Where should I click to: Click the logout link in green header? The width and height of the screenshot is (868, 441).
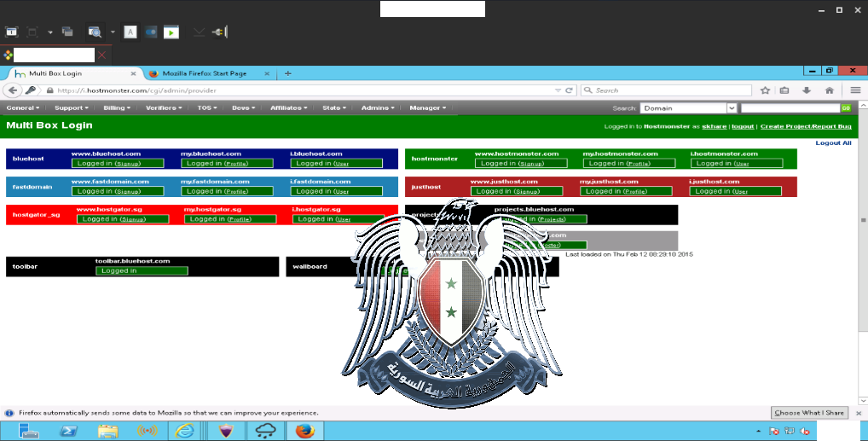coord(743,126)
